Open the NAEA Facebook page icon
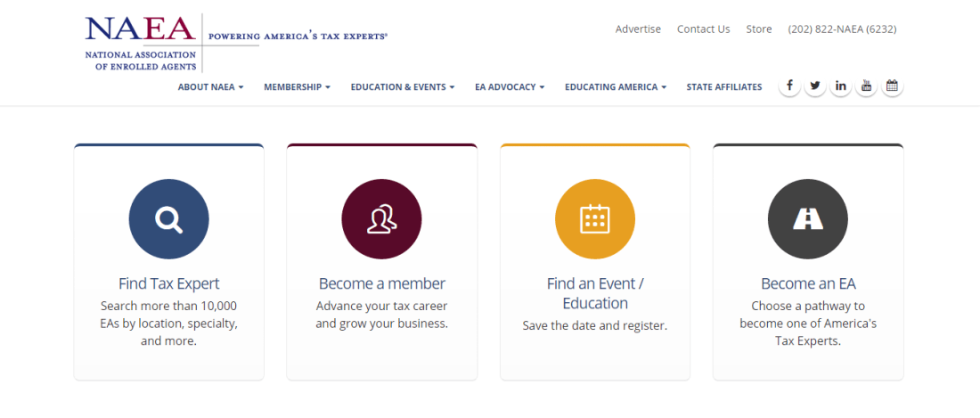Image resolution: width=980 pixels, height=418 pixels. [789, 86]
